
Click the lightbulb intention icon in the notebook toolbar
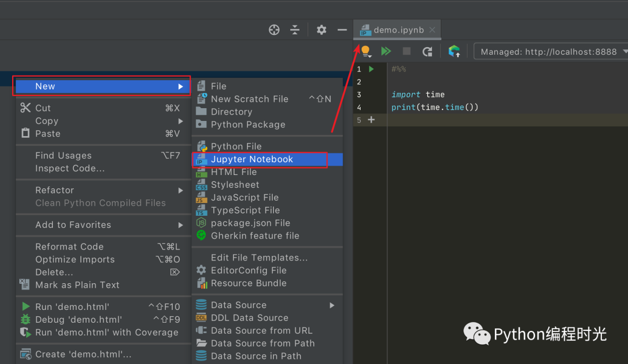[366, 51]
